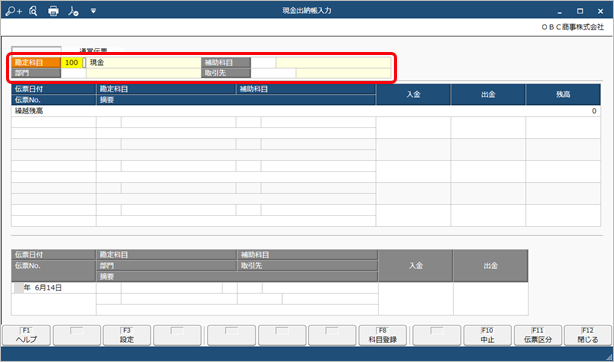Image resolution: width=614 pixels, height=362 pixels.
Task: Click the 入金 amount cell in lower entry area
Action: [x=416, y=299]
